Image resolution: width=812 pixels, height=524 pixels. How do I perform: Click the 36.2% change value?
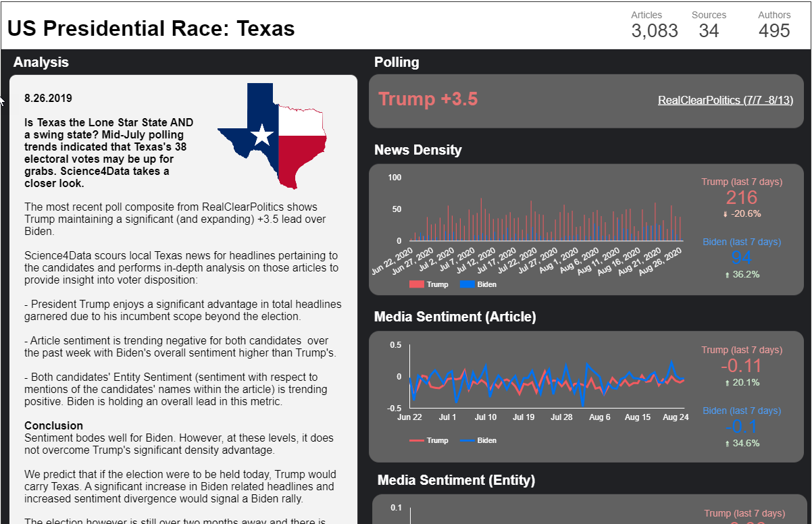pyautogui.click(x=746, y=275)
